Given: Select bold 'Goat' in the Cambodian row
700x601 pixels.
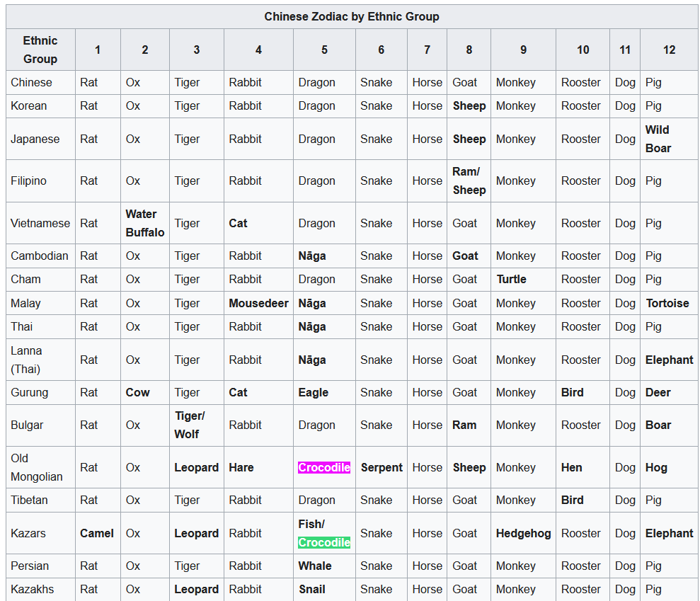Looking at the screenshot, I should click(x=465, y=256).
